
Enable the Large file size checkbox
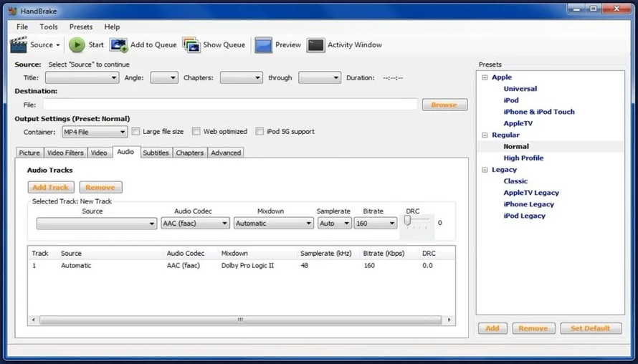(x=136, y=131)
